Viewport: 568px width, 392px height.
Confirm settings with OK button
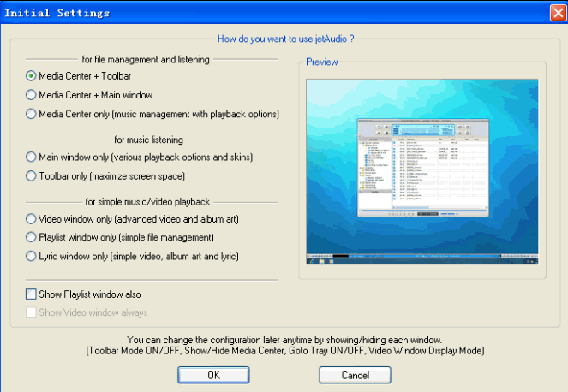[213, 375]
